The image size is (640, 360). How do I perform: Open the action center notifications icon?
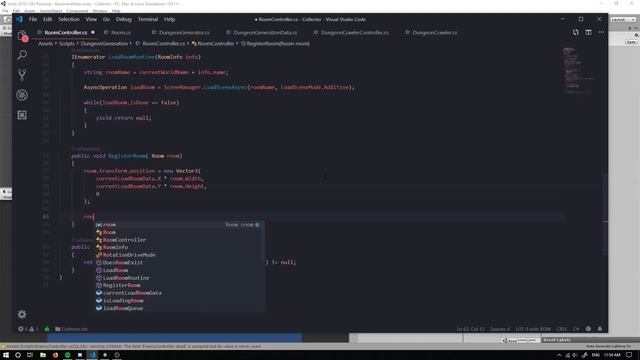[629, 355]
